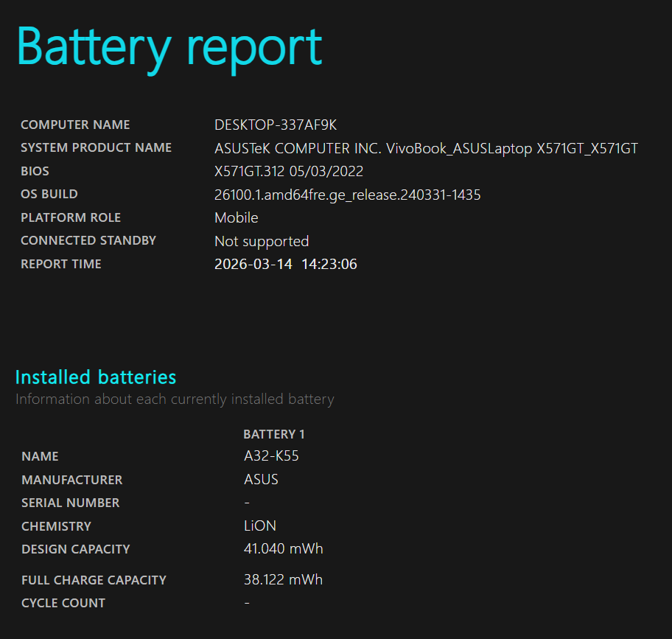Click the COMPUTER NAME label
672x639 pixels.
(x=75, y=125)
